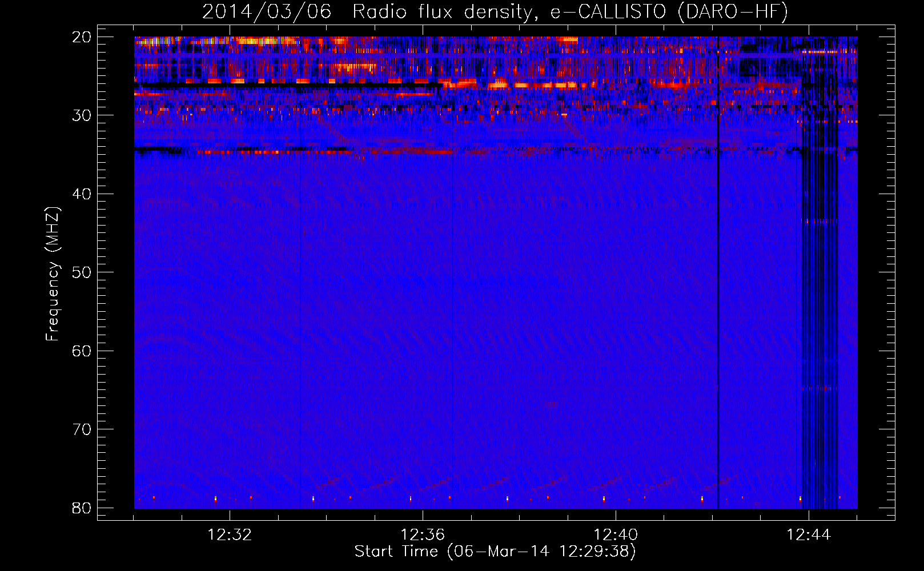
Task: Click the 70 frequency tick label
Action: pos(82,429)
